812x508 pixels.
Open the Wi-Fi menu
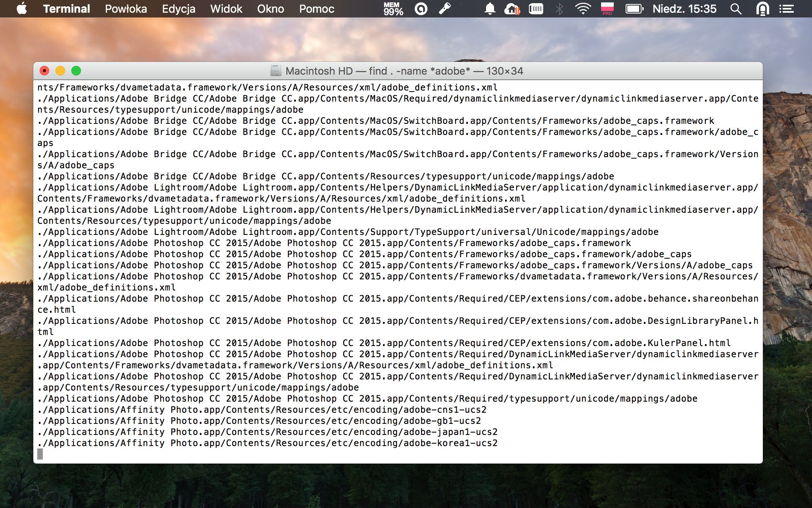(583, 9)
